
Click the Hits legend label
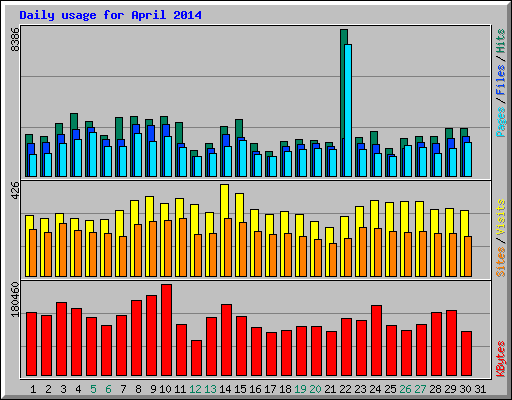point(500,41)
